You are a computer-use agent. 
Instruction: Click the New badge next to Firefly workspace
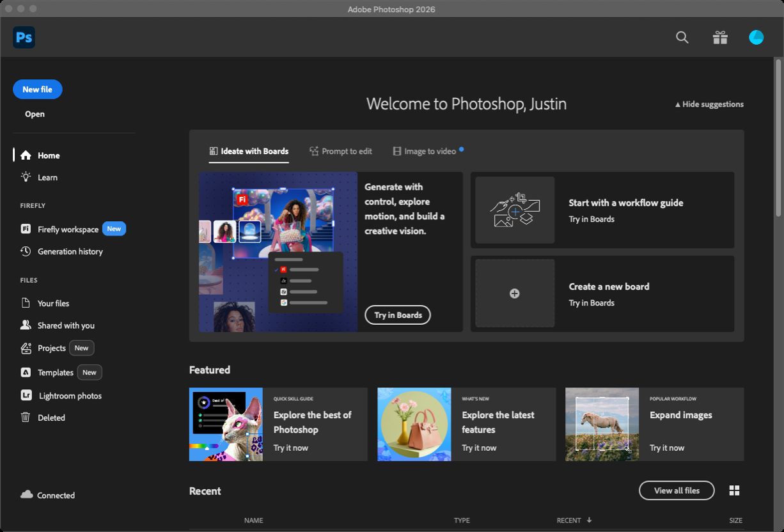(114, 229)
